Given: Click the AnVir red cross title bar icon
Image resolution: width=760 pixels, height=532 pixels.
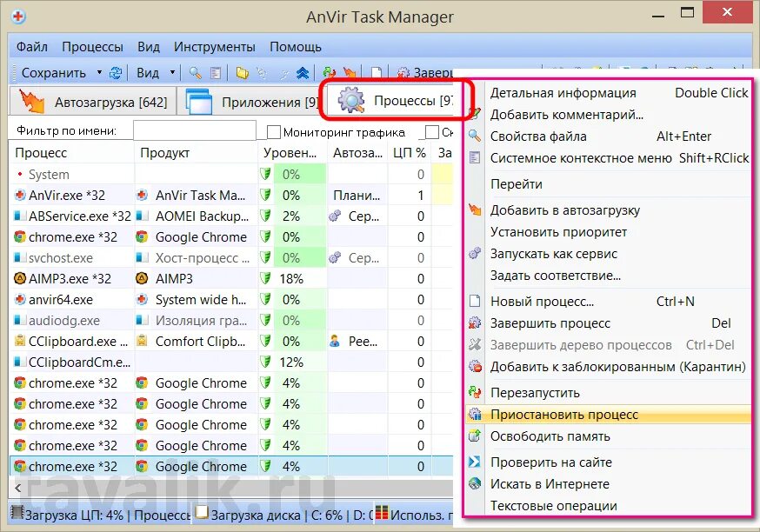Looking at the screenshot, I should point(18,17).
